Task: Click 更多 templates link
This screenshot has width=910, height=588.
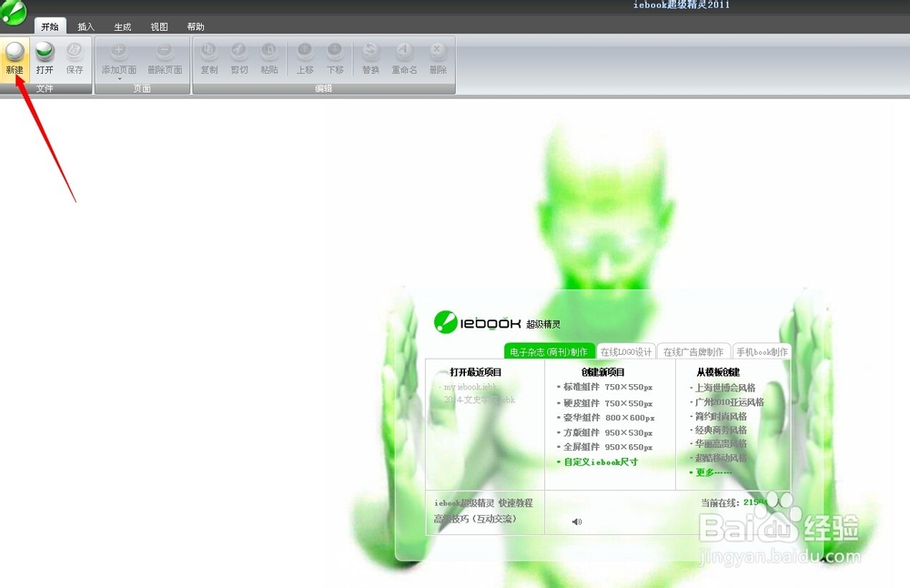Action: point(713,471)
